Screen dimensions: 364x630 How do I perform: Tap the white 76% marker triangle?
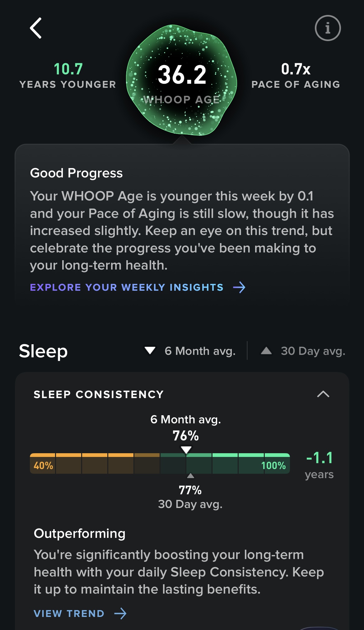point(186,450)
